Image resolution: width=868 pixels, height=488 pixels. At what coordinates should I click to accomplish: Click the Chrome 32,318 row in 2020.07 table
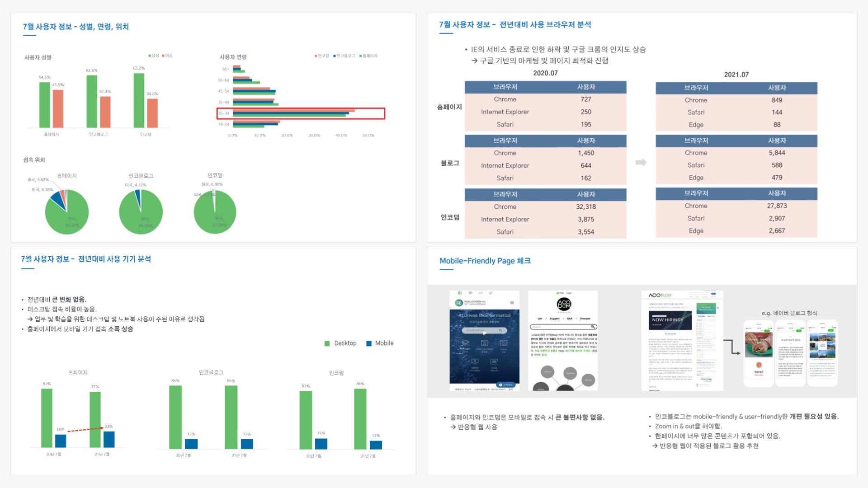click(x=545, y=206)
